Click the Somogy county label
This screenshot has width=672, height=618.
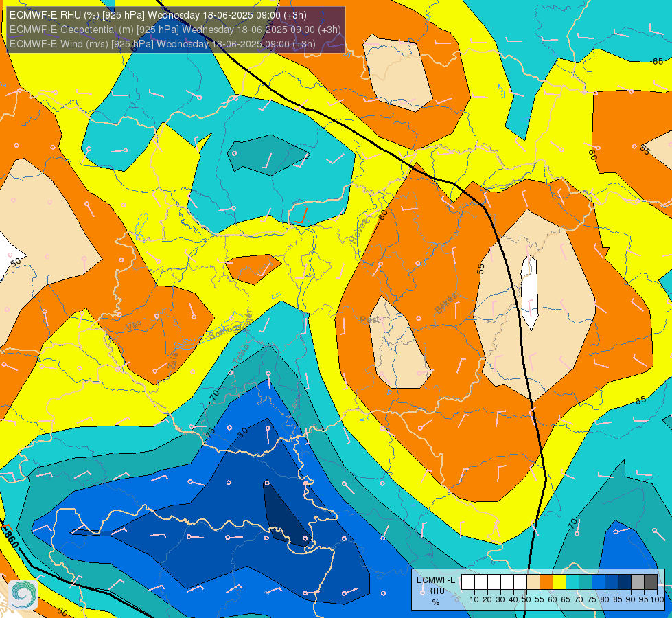227,330
